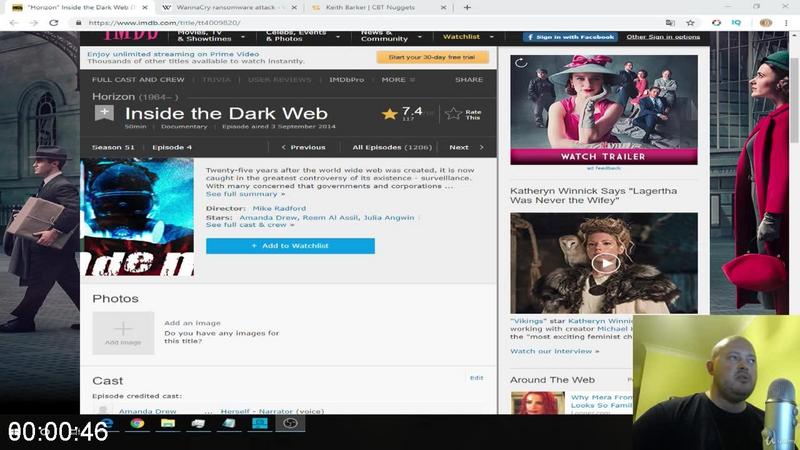Click the IQ browser extension icon
Image resolution: width=800 pixels, height=450 pixels.
736,23
